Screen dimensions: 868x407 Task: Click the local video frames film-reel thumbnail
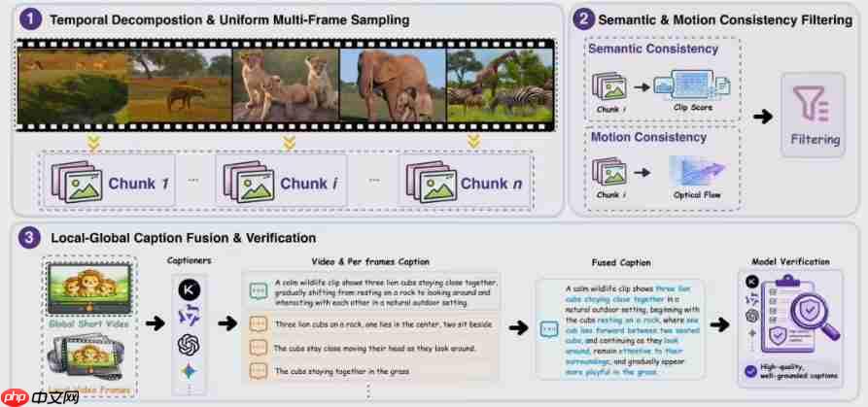pyautogui.click(x=88, y=358)
